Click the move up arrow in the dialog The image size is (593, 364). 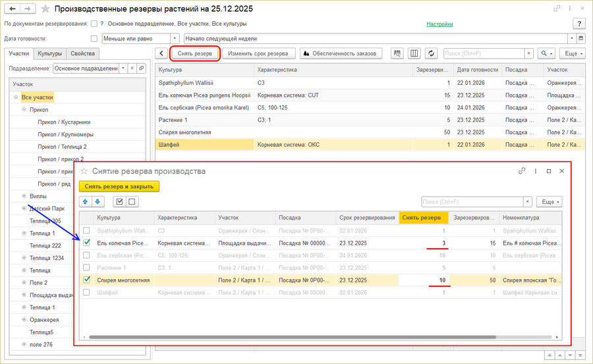(86, 202)
